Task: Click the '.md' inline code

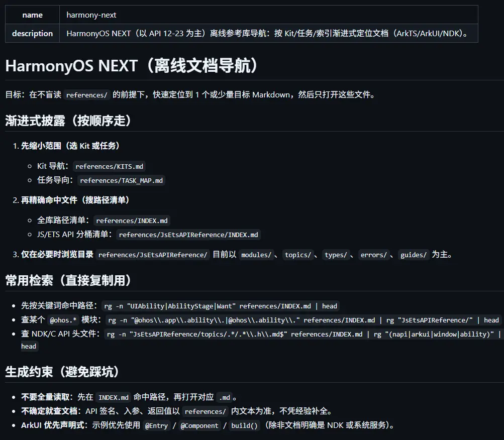Action: (225, 398)
